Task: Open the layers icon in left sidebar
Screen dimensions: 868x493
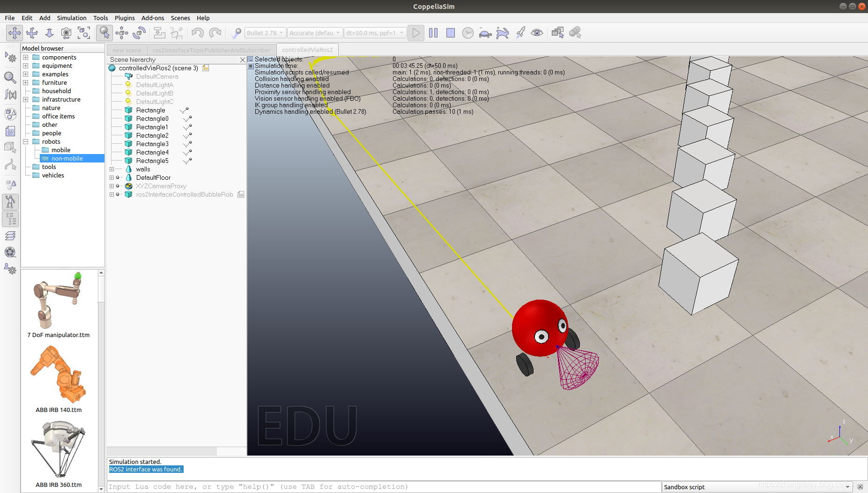Action: tap(10, 235)
